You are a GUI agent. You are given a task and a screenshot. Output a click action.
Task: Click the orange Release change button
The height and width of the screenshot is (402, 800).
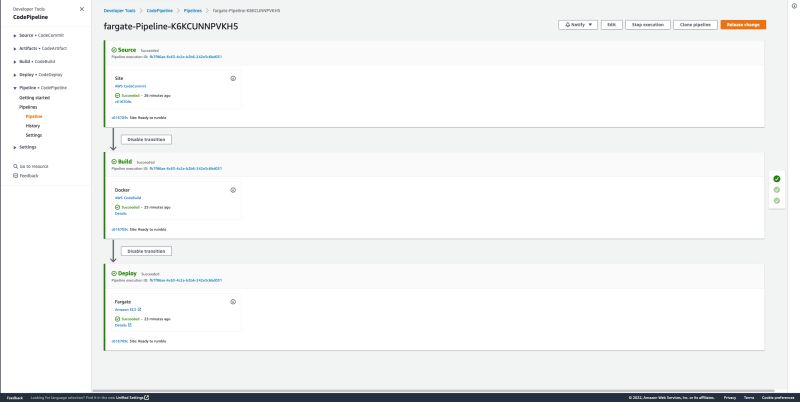tap(743, 24)
